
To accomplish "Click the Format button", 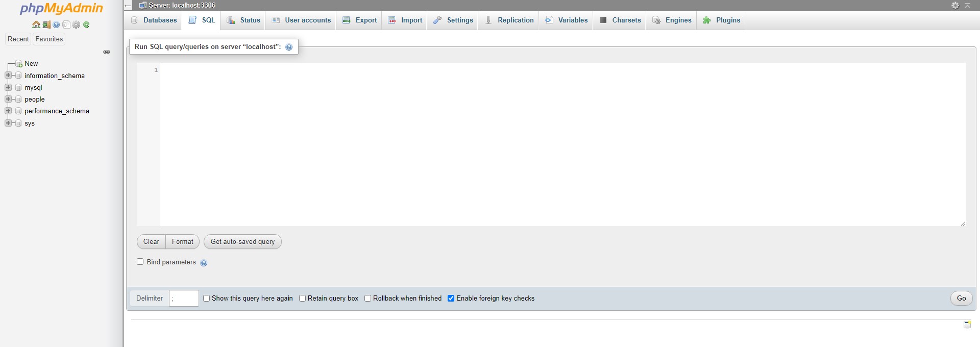I will (x=183, y=242).
